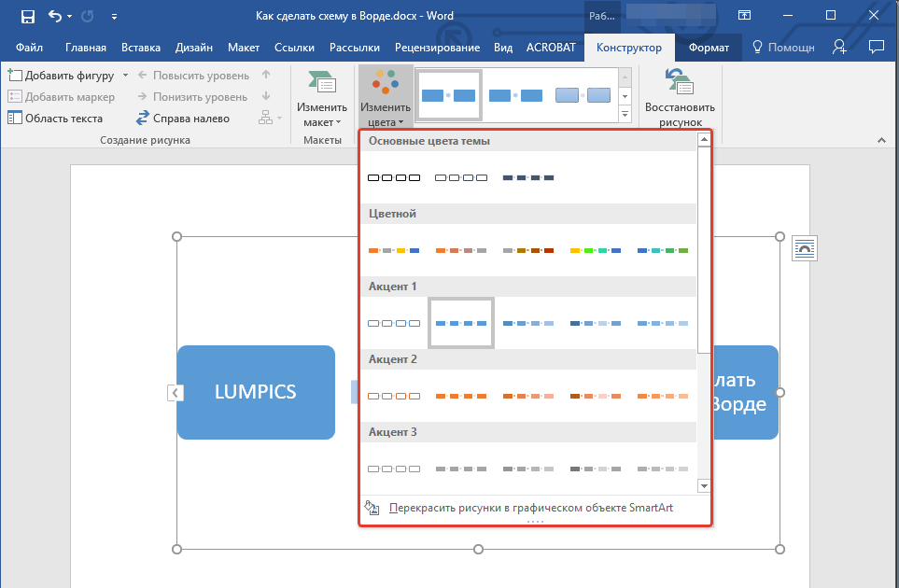Click the Text Pane (Область текста) icon
Screen dimensions: 899x588
pyautogui.click(x=14, y=119)
